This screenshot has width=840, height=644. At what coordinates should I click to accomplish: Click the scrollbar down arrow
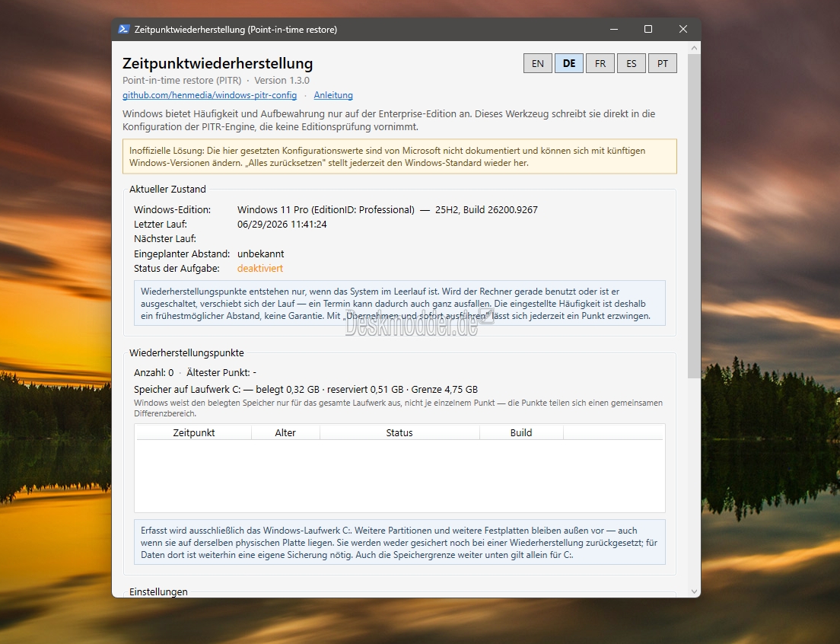click(x=694, y=591)
